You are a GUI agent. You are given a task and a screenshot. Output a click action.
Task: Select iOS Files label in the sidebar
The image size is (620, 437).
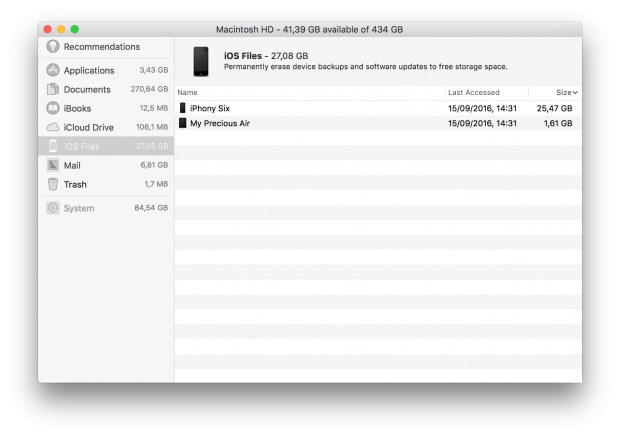(x=81, y=146)
